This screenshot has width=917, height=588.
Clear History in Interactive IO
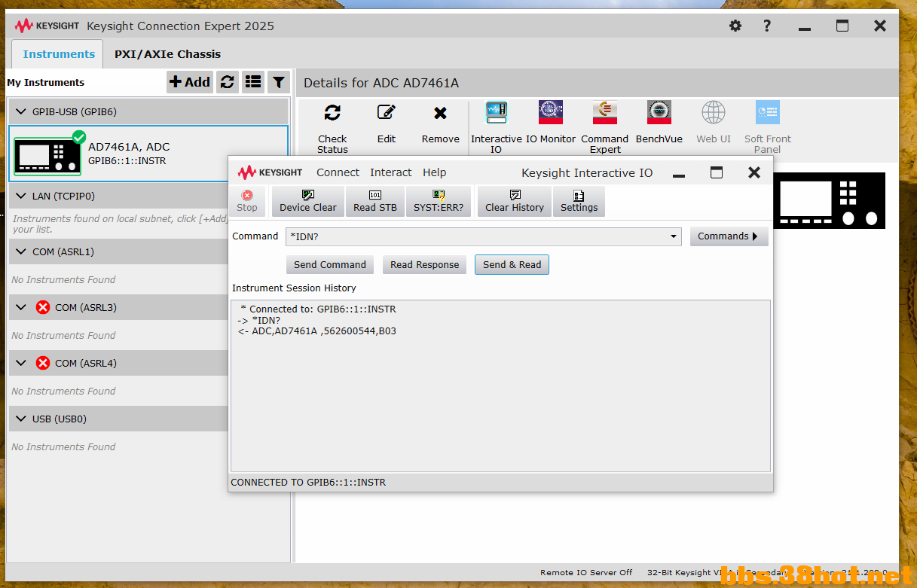pyautogui.click(x=515, y=201)
